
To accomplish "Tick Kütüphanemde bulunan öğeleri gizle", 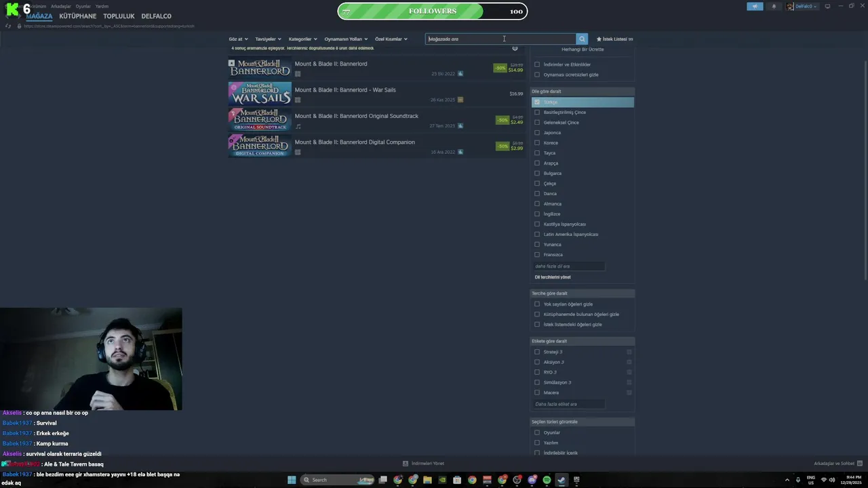I will click(537, 314).
